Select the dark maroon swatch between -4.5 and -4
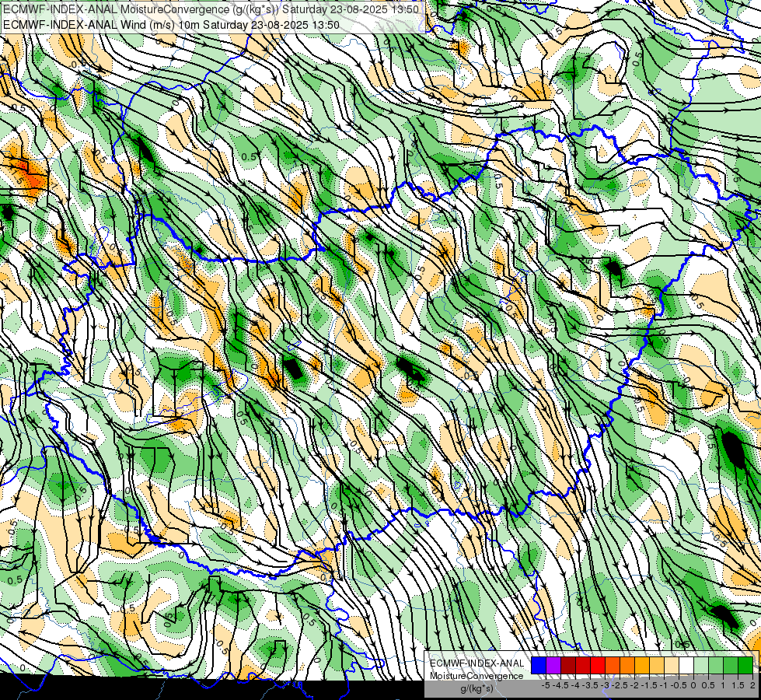The width and height of the screenshot is (761, 700). point(568,665)
